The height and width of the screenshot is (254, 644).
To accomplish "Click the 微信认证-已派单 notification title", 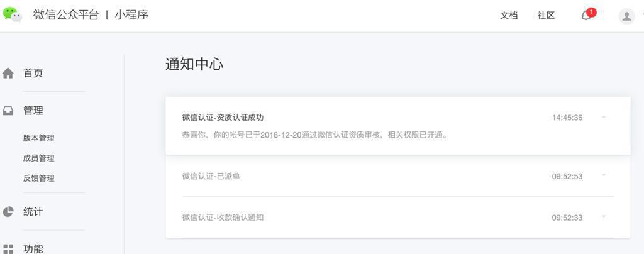I will pos(211,176).
